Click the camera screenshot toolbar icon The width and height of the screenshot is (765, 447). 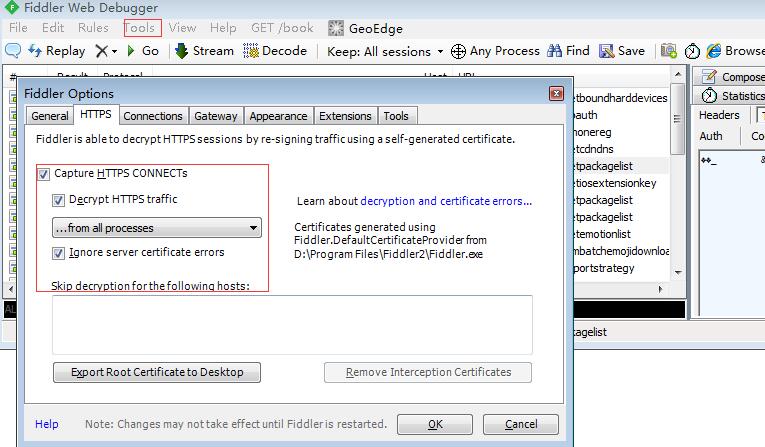pyautogui.click(x=668, y=51)
